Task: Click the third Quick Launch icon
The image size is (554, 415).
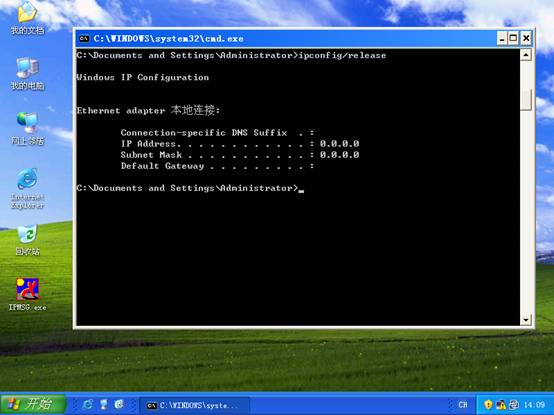Action: click(119, 404)
